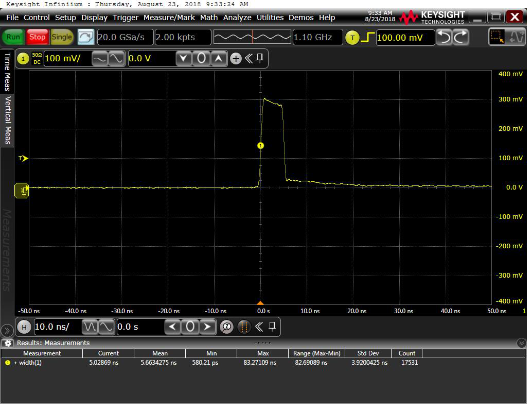The height and width of the screenshot is (409, 532).
Task: Open the horizontal zoom magnifier icon
Action: click(x=226, y=327)
